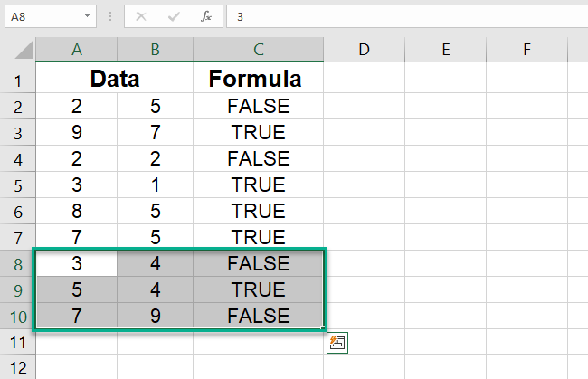Select column C header
Image resolution: width=588 pixels, height=379 pixels.
(258, 51)
